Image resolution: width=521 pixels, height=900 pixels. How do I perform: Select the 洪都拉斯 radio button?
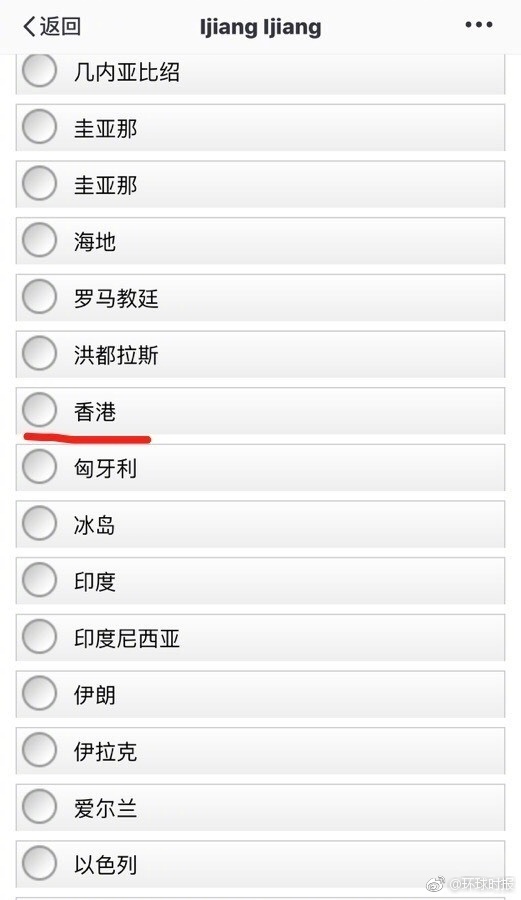39,353
